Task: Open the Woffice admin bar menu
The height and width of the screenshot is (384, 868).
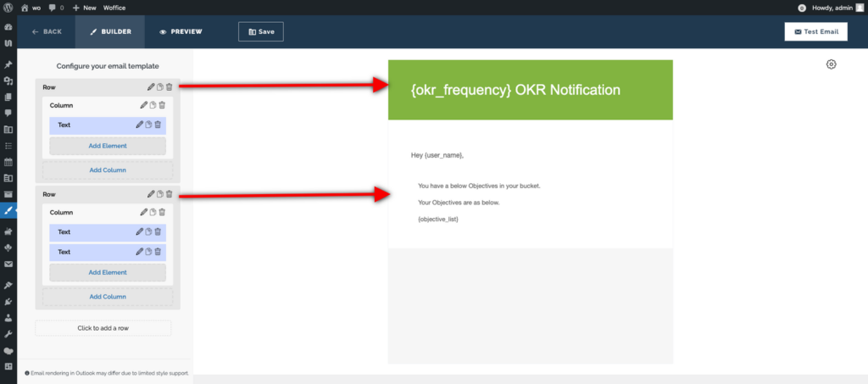Action: [114, 8]
